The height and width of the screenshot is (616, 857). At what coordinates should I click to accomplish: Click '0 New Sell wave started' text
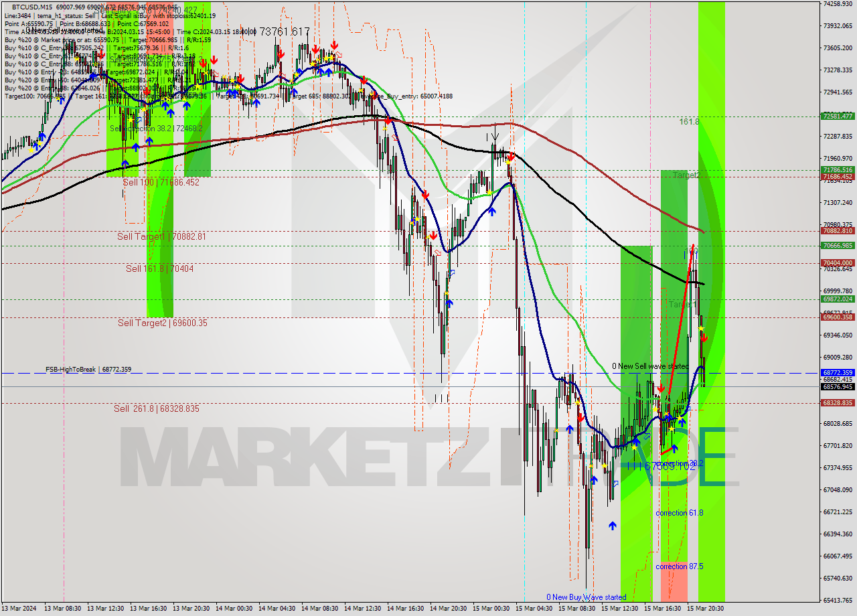(x=650, y=366)
